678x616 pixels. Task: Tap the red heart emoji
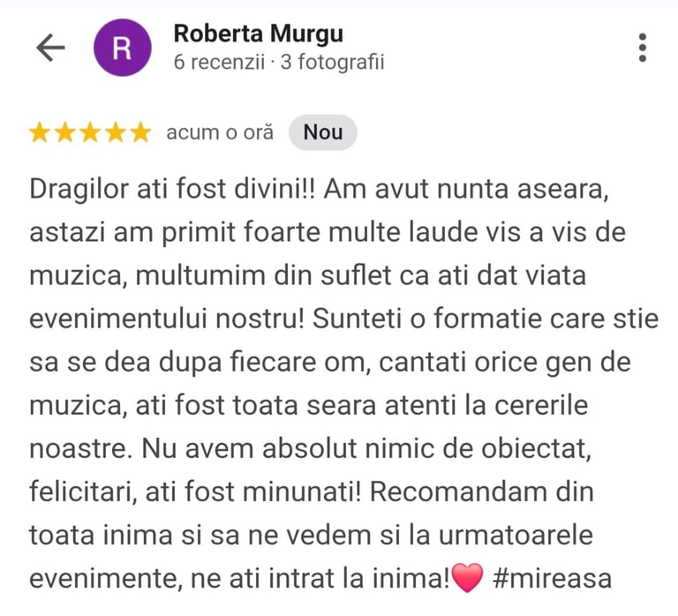[x=467, y=578]
